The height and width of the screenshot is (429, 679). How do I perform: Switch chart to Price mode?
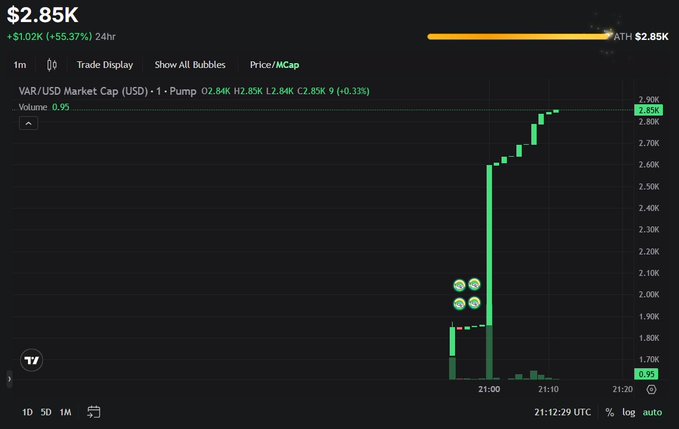[260, 65]
